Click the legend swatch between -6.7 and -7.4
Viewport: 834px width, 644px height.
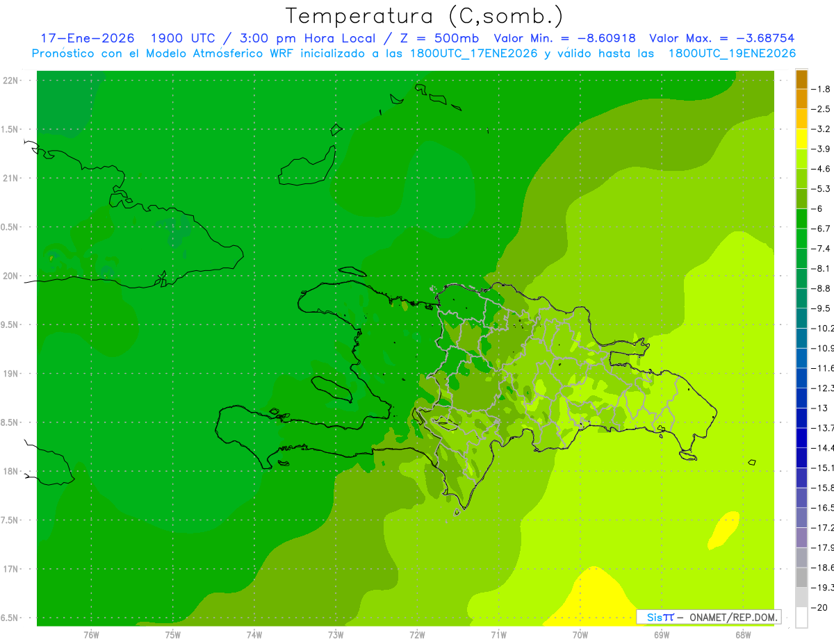801,238
